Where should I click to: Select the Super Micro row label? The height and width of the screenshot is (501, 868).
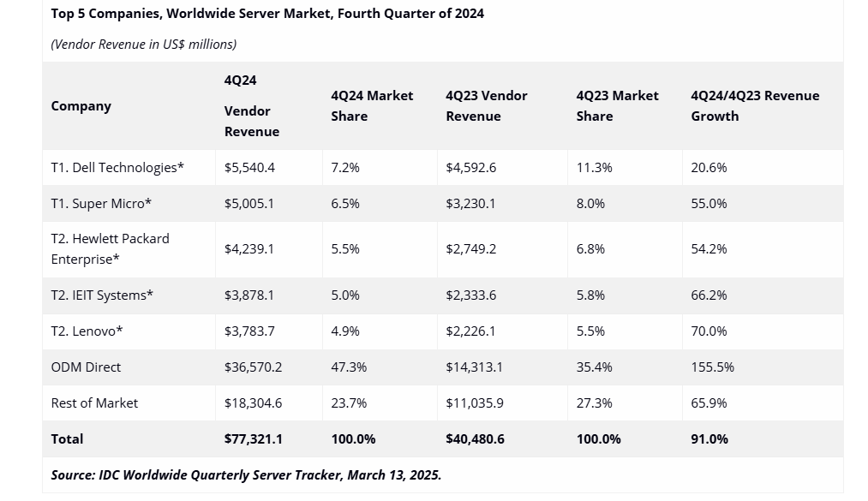(x=101, y=204)
